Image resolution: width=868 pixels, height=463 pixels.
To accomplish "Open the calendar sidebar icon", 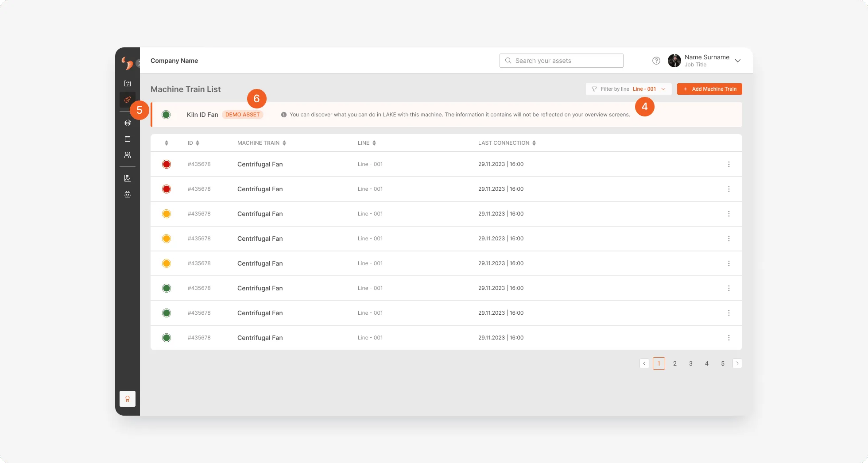I will (x=128, y=139).
